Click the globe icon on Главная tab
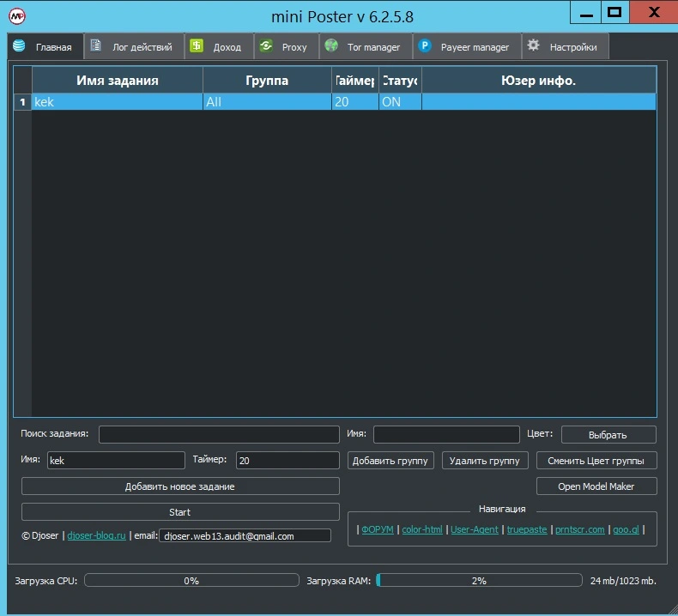 tap(19, 45)
